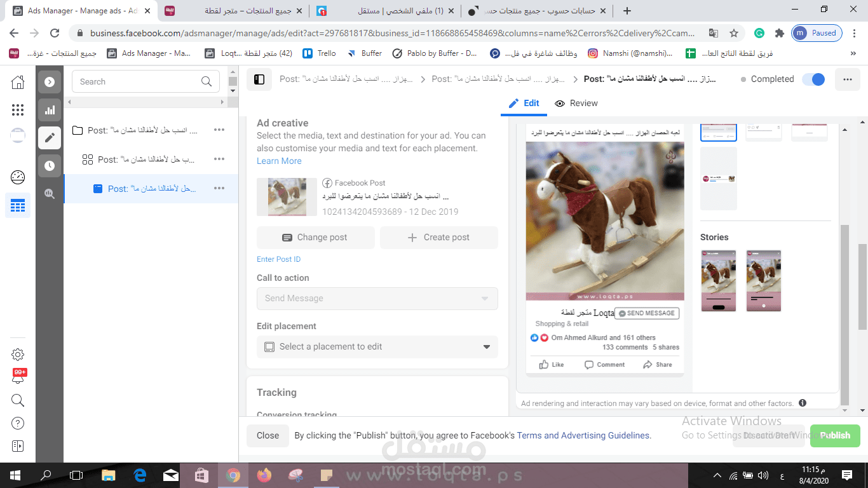Screen dimensions: 868x488
Task: Open the taskbar volume control
Action: tap(763, 475)
